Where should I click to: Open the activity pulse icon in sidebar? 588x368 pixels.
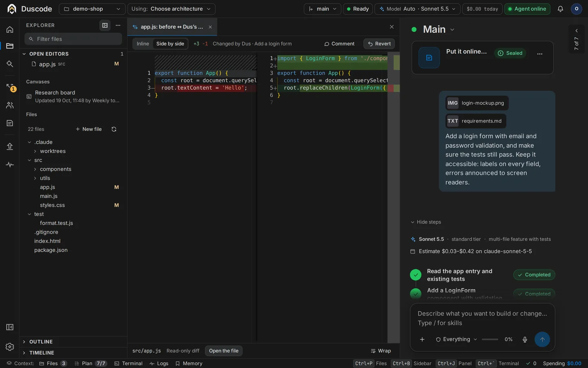click(x=10, y=165)
